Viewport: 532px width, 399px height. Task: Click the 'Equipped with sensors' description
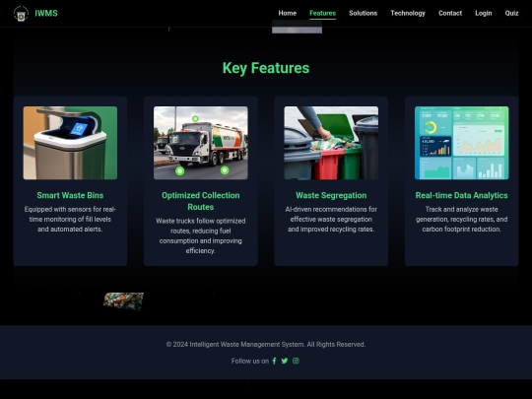[x=70, y=219]
